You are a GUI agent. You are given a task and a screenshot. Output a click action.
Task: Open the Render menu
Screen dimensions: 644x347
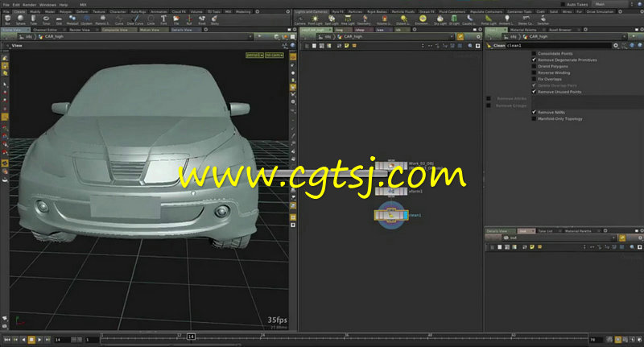tap(29, 5)
